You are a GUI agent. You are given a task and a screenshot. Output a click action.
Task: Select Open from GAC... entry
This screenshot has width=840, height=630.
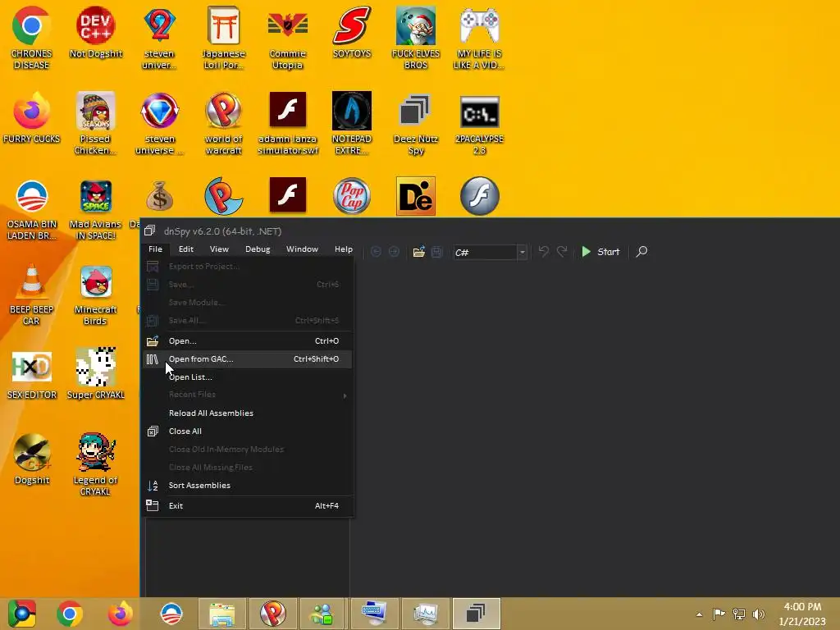(247, 359)
